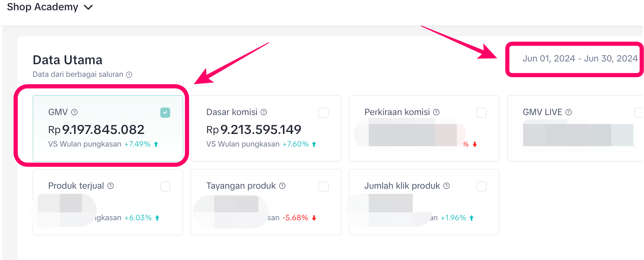This screenshot has width=644, height=260.
Task: Click the GMV value Rp9.197.845.082
Action: tap(97, 130)
